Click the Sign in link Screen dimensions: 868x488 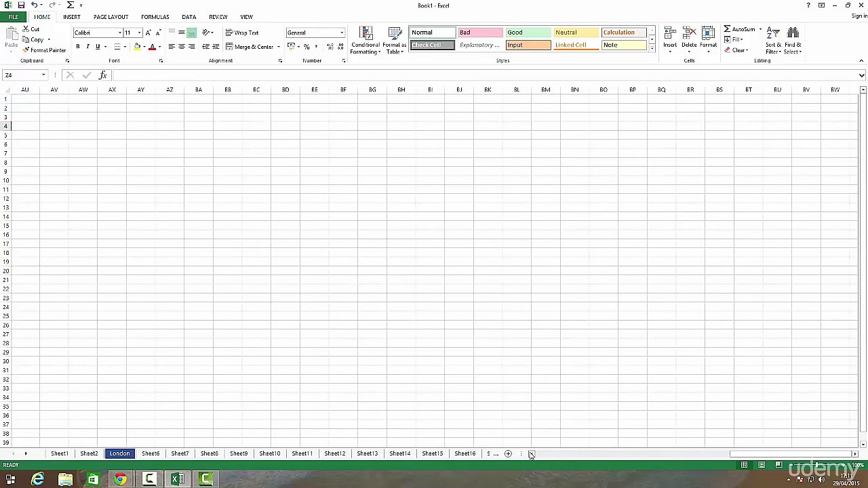click(x=859, y=16)
